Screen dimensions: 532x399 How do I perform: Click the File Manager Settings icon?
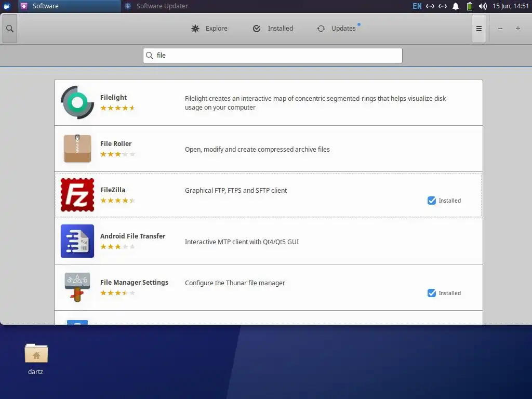coord(77,287)
